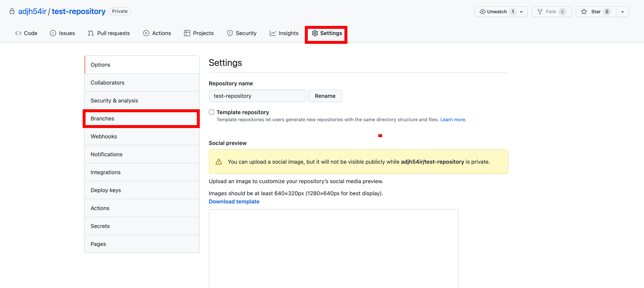The width and height of the screenshot is (644, 288).
Task: Open Webhooks settings
Action: (142, 137)
